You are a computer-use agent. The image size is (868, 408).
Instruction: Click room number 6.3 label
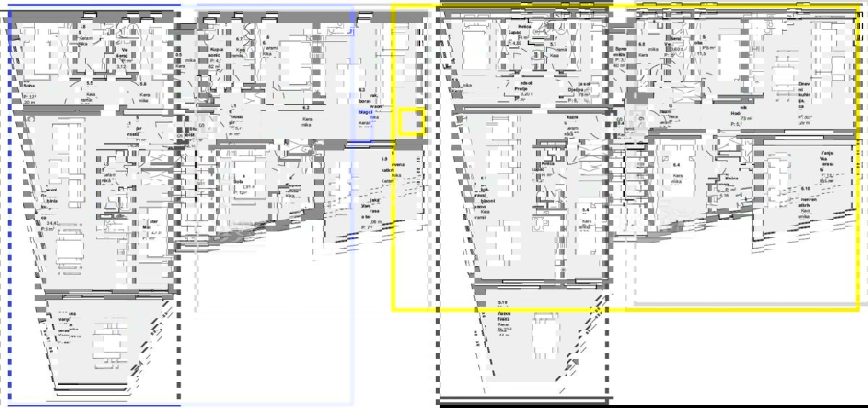(362, 90)
